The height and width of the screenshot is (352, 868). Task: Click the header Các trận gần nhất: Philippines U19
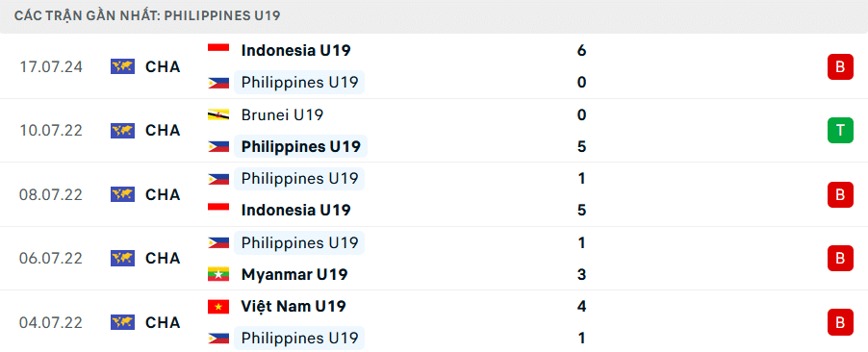tap(147, 15)
